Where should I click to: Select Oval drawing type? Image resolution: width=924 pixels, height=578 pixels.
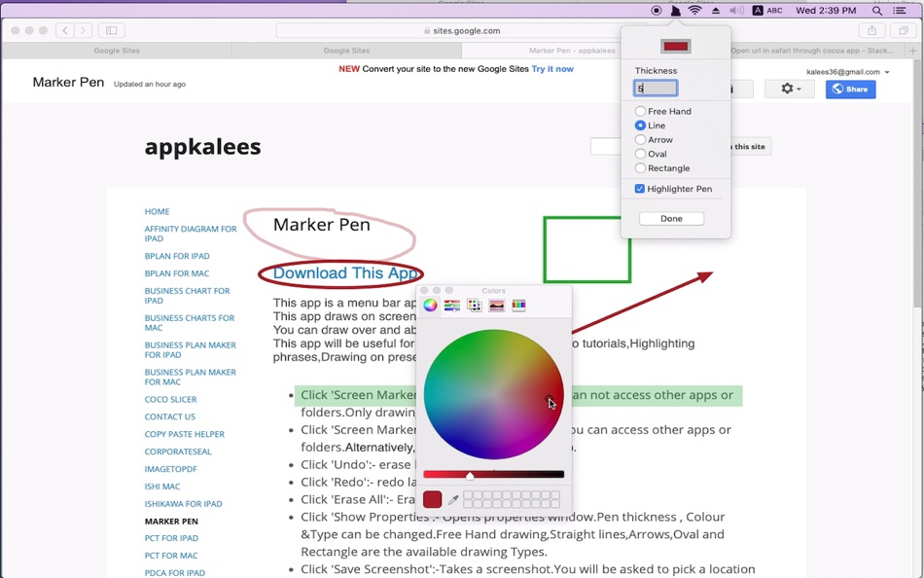point(651,154)
